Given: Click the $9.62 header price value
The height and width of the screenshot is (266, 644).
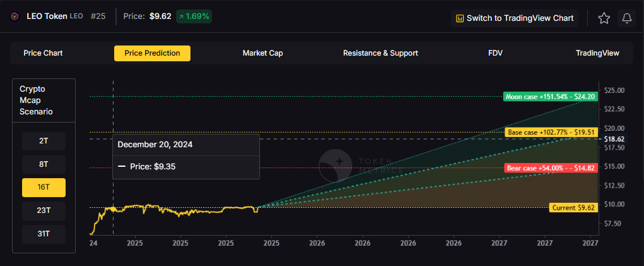Looking at the screenshot, I should (x=160, y=16).
